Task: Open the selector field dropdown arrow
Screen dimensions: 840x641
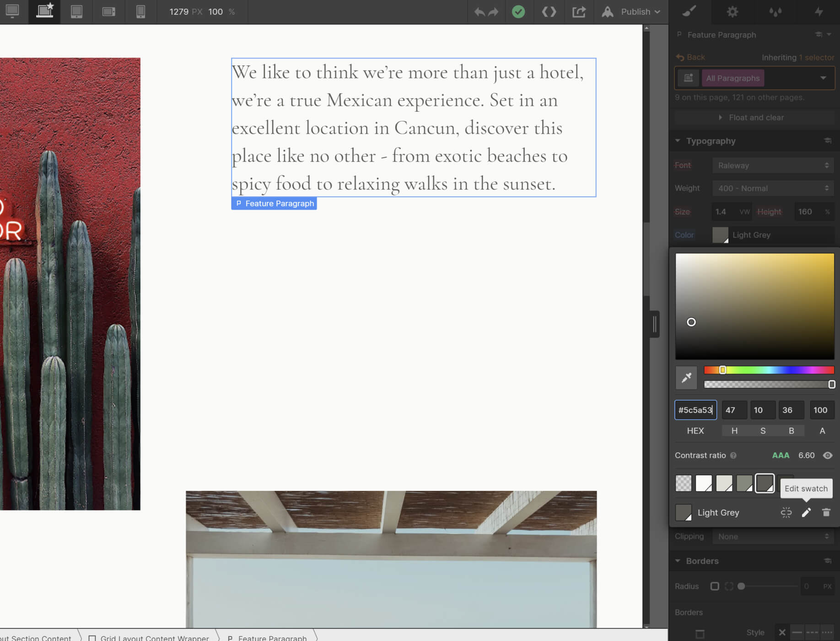Action: [x=823, y=78]
